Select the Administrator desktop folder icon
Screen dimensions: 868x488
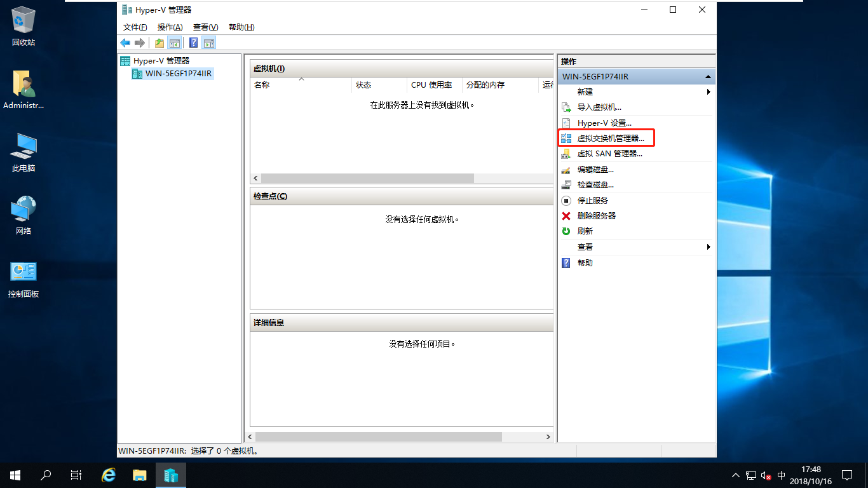pyautogui.click(x=24, y=90)
